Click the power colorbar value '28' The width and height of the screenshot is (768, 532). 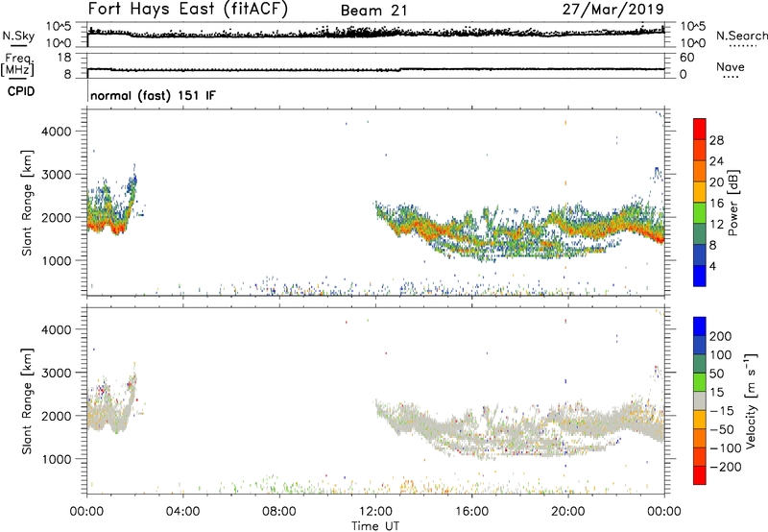click(716, 140)
